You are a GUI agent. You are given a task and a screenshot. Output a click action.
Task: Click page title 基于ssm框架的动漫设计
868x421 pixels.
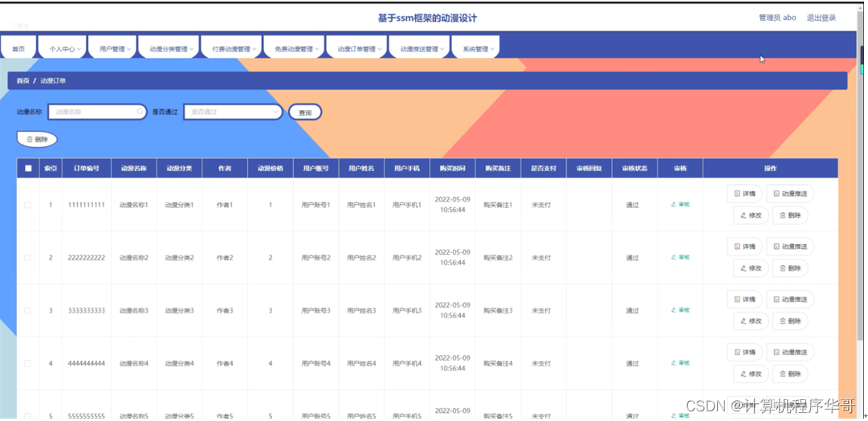click(x=427, y=18)
